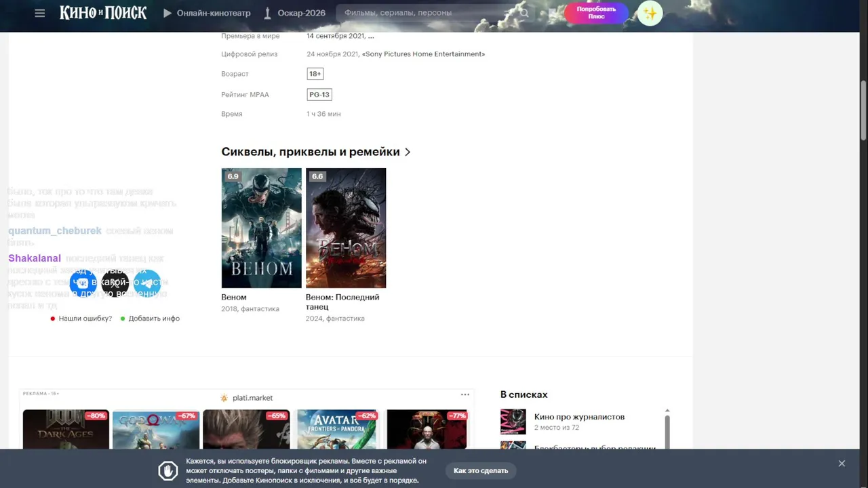Open the Веном: Последний танец poster
This screenshot has width=868, height=488.
(x=346, y=228)
